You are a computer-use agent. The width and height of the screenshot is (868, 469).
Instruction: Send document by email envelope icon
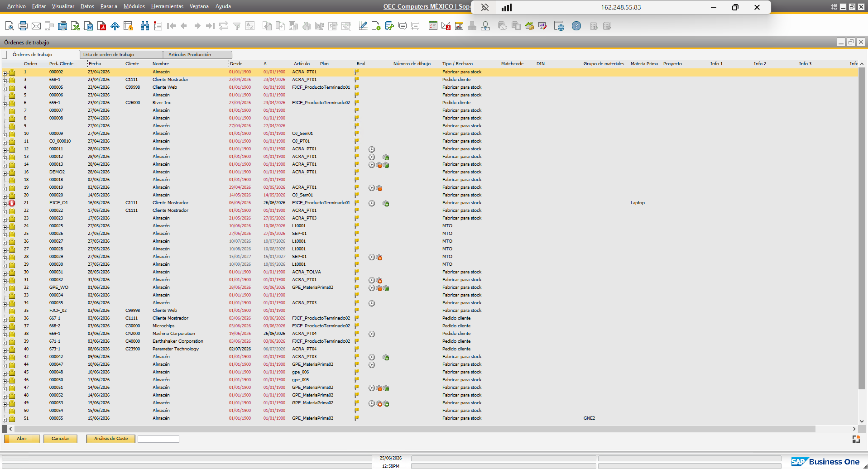pos(36,26)
